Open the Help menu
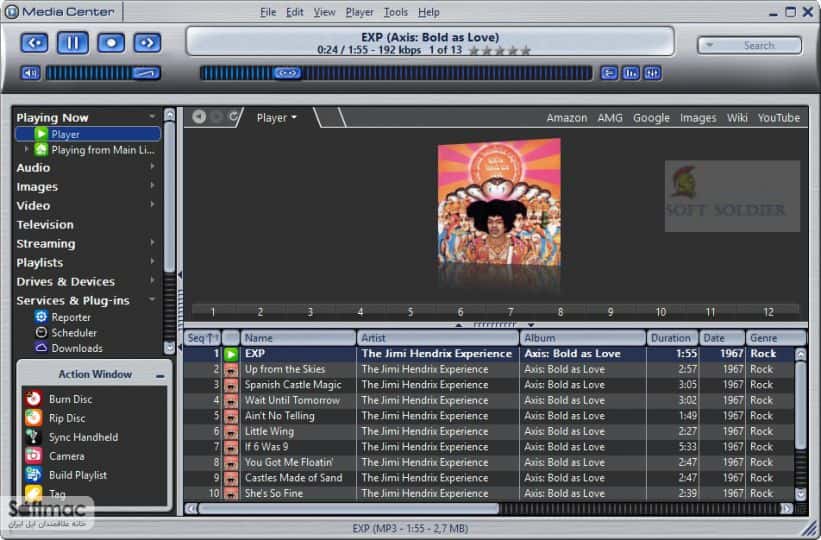Viewport: 821px width, 540px height. pos(428,12)
